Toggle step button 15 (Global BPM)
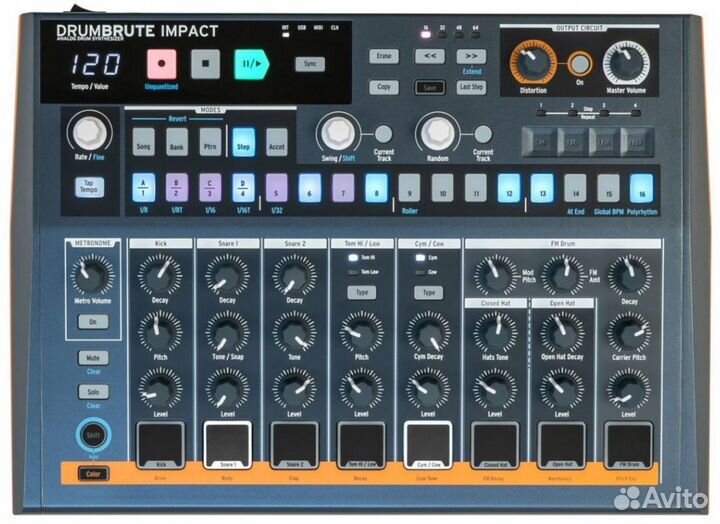This screenshot has height=524, width=720. tap(608, 187)
